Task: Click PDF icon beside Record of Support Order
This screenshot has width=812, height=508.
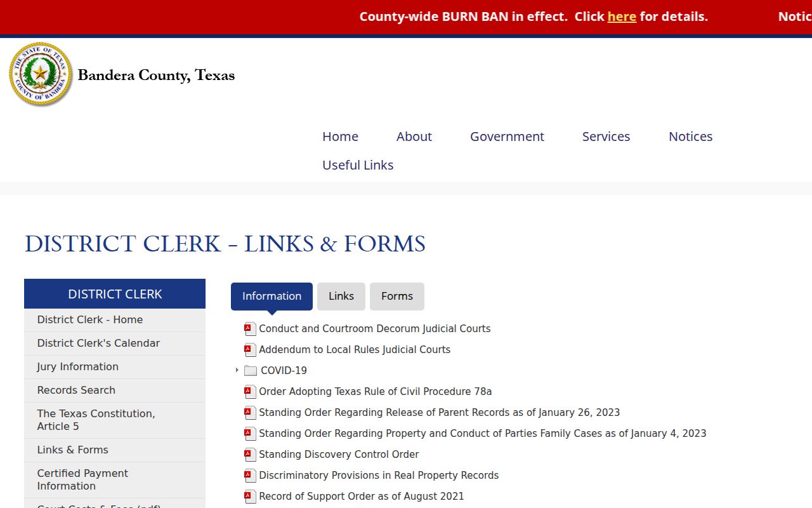Action: [251, 497]
